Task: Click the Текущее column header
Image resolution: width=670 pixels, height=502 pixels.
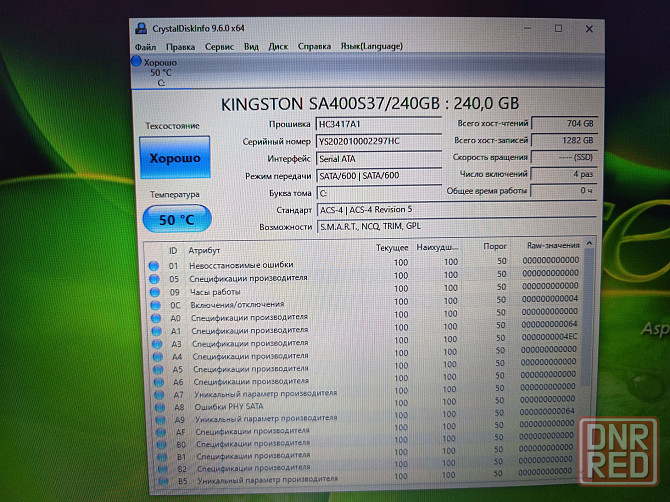Action: (392, 248)
